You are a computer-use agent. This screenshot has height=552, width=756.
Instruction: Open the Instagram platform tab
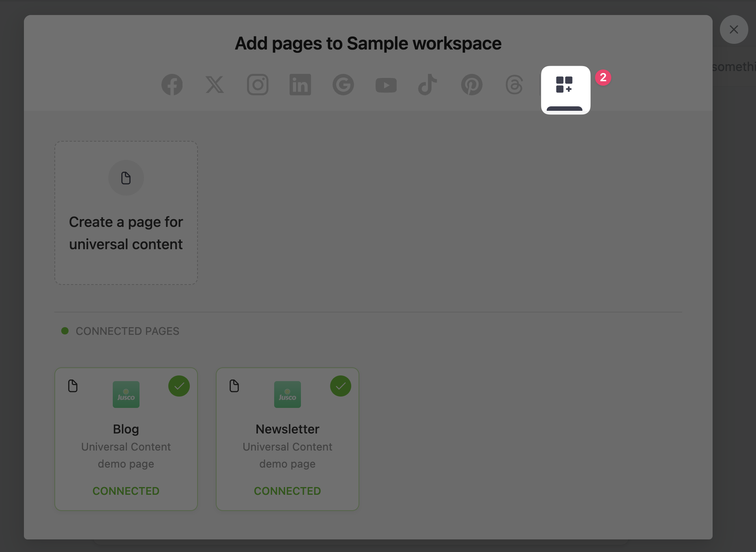coord(258,85)
